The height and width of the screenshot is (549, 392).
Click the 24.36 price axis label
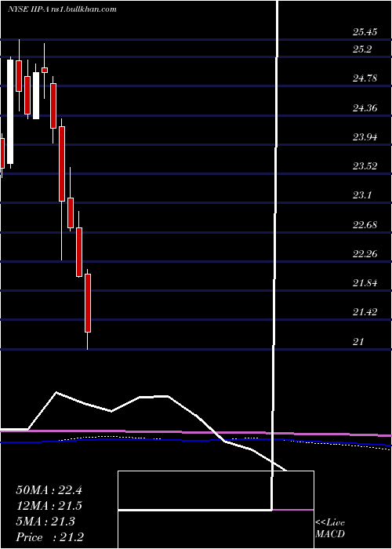pos(365,108)
